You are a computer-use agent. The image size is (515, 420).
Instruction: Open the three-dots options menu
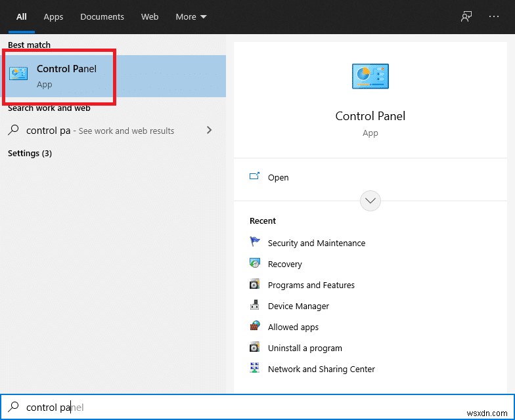click(494, 16)
